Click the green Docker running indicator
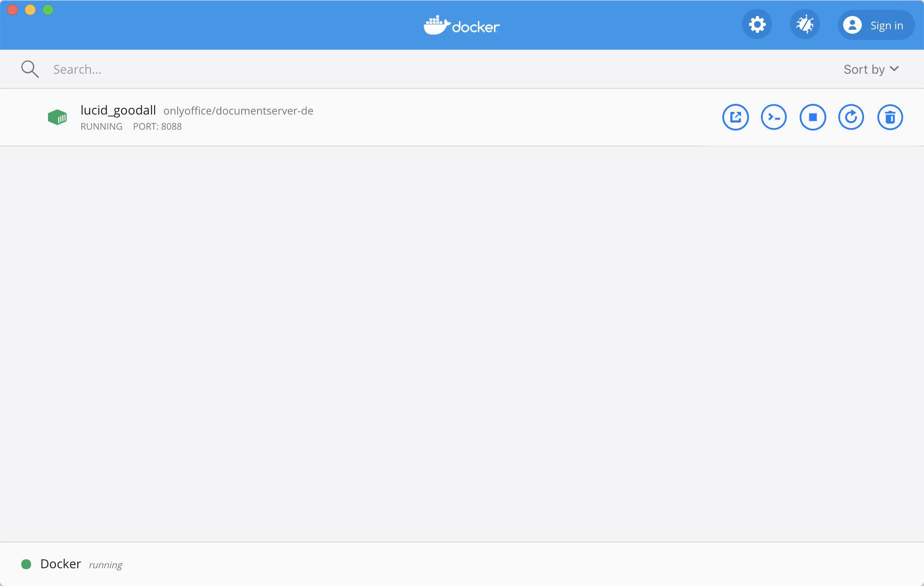The height and width of the screenshot is (586, 924). click(x=26, y=564)
